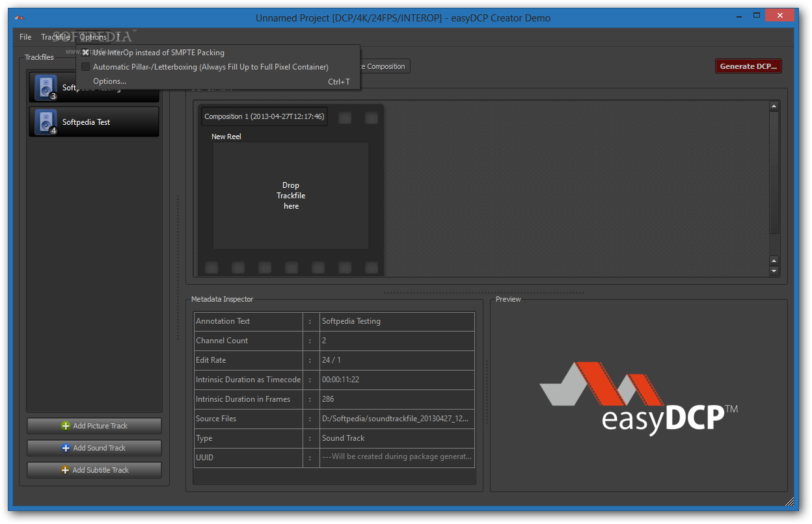Select the Softpedia Test trackfile entry
812x524 pixels.
(x=94, y=122)
